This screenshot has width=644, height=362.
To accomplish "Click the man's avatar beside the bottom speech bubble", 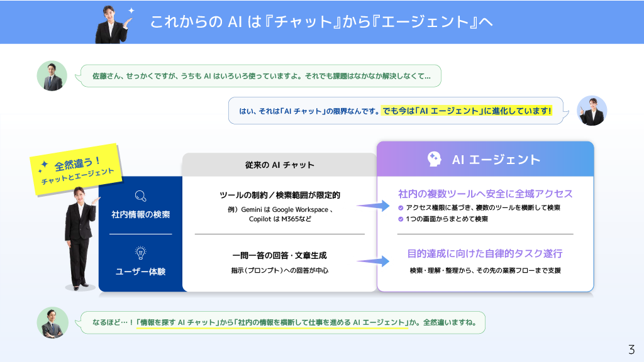I will pos(52,322).
